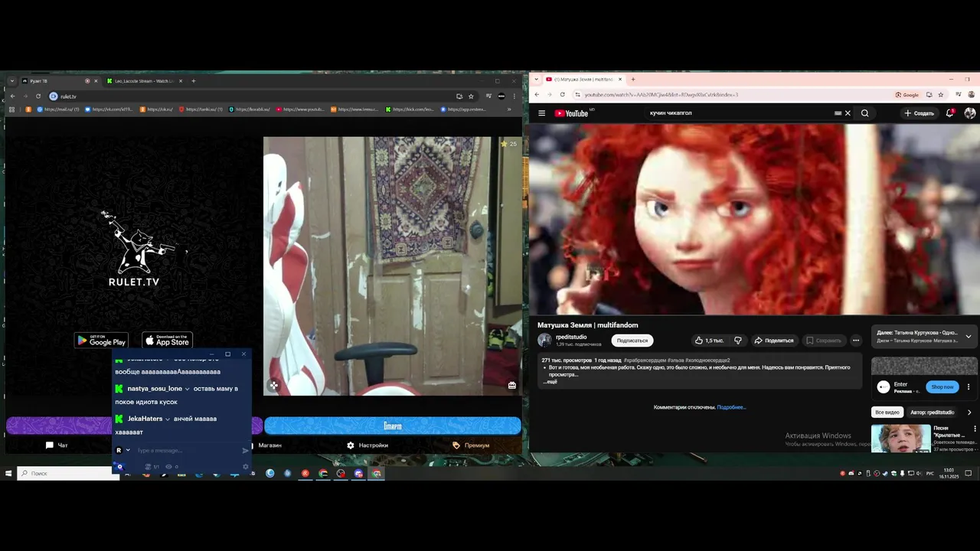Reload the rulet.tv page

38,96
